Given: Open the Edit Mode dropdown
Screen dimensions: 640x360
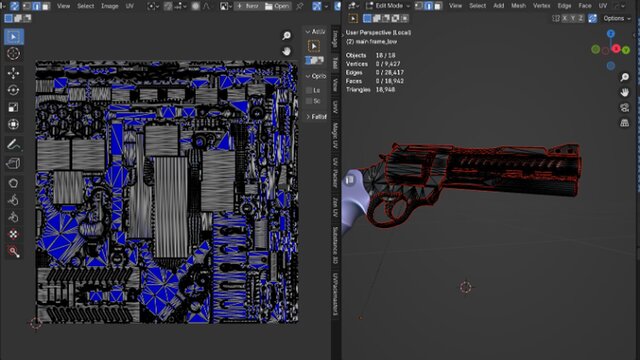Looking at the screenshot, I should 388,6.
